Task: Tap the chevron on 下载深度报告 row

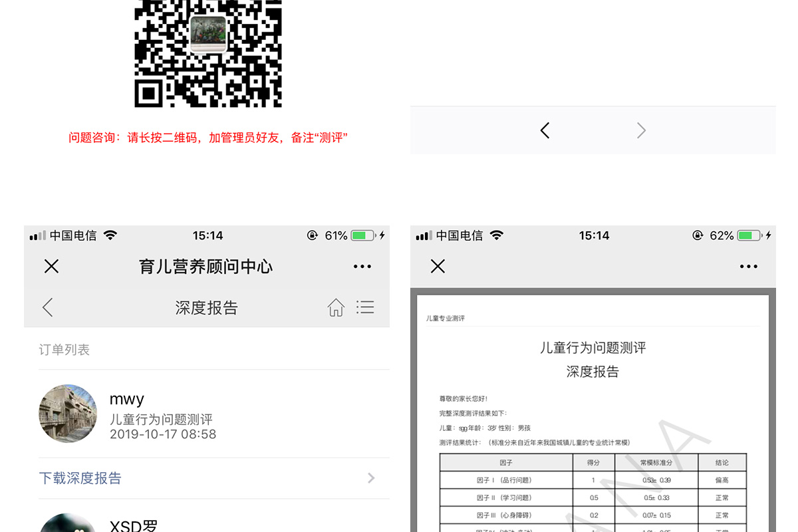Action: coord(371,478)
